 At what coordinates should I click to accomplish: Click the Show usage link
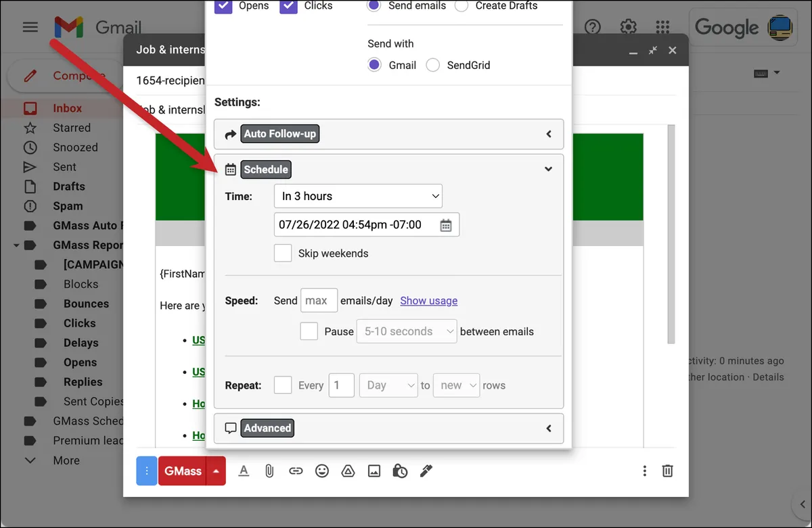click(x=429, y=300)
